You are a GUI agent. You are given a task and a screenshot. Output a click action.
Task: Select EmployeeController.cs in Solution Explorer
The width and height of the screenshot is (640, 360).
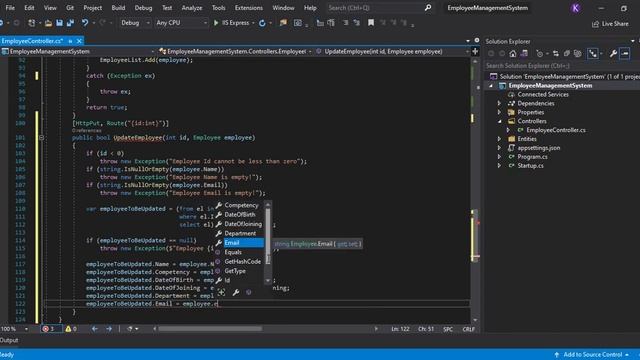tap(556, 130)
